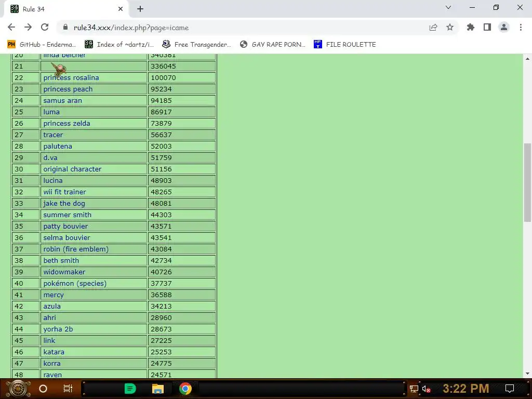Screen dimensions: 532x399
Task: Click the page scrollbar up arrow
Action: 527,59
